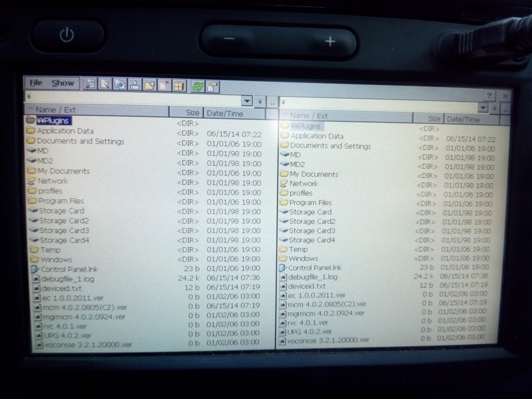
Task: Click the left panel root (¥) button
Action: [260, 101]
